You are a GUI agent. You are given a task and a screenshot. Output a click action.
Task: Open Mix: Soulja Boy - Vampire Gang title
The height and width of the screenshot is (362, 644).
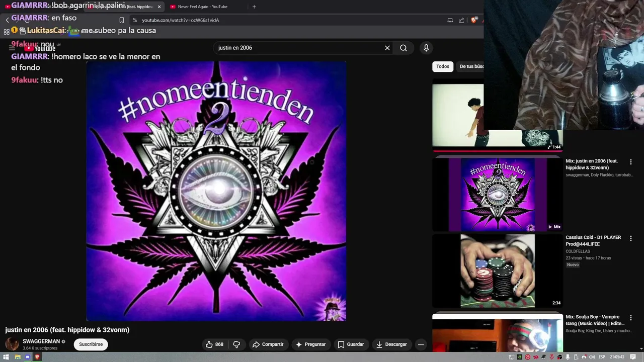pyautogui.click(x=595, y=320)
